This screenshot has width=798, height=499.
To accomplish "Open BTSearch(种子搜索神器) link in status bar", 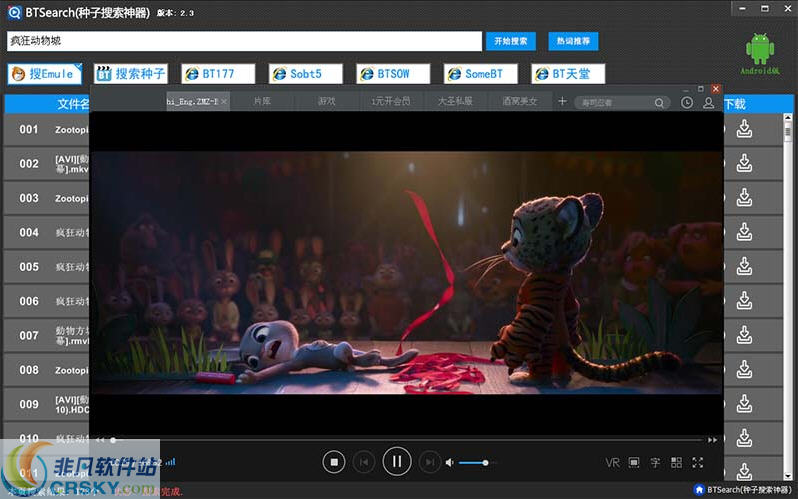I will (744, 490).
